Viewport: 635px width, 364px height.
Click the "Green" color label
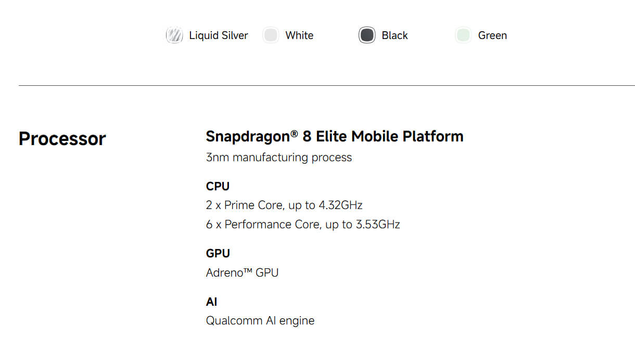(x=492, y=35)
